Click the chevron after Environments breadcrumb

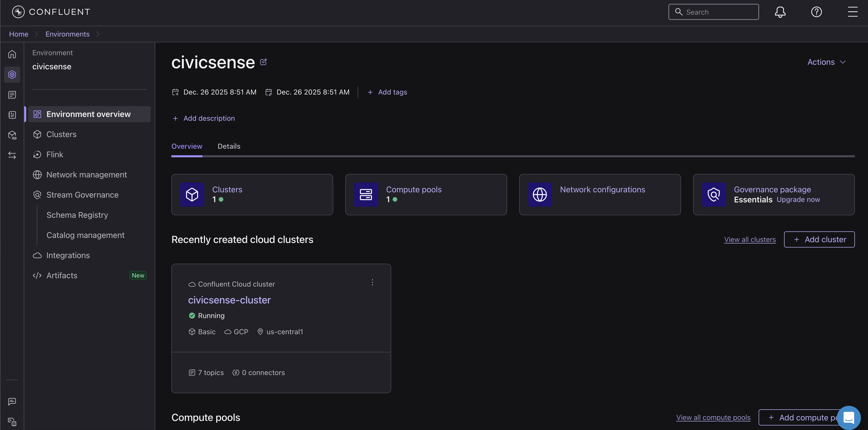coord(98,34)
